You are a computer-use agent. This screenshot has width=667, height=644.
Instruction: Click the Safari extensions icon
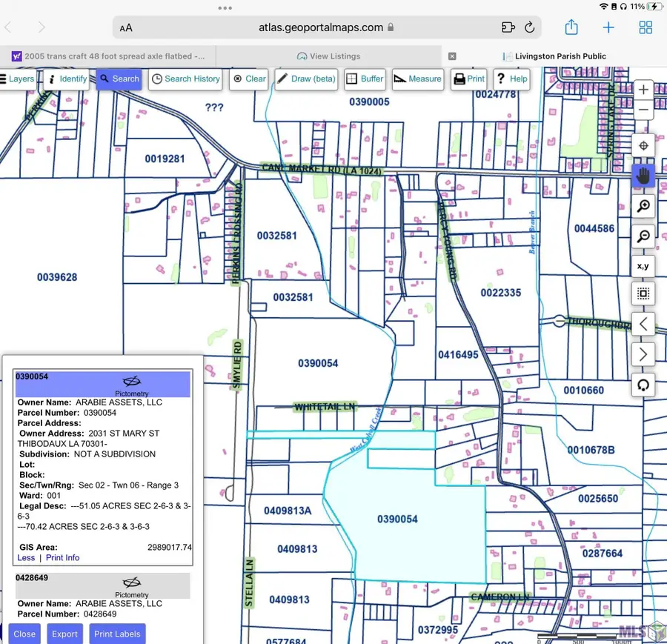508,27
